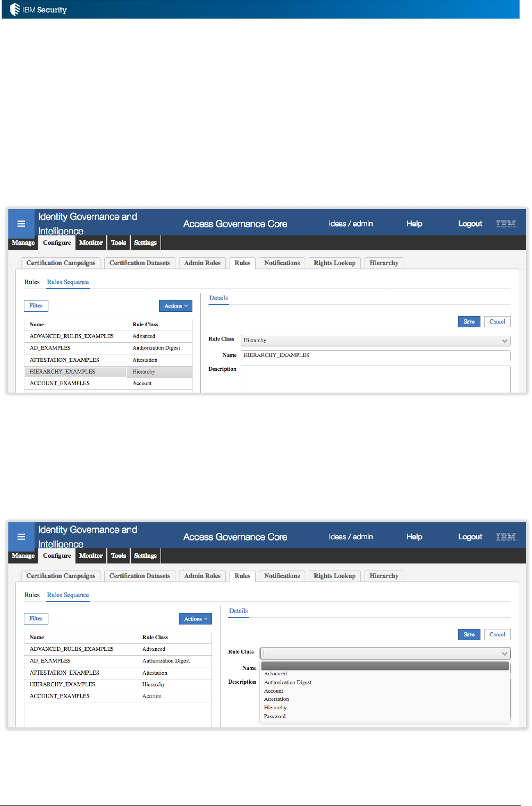This screenshot has height=806, width=532.
Task: Click Help link in upper screenshot header
Action: pos(415,224)
